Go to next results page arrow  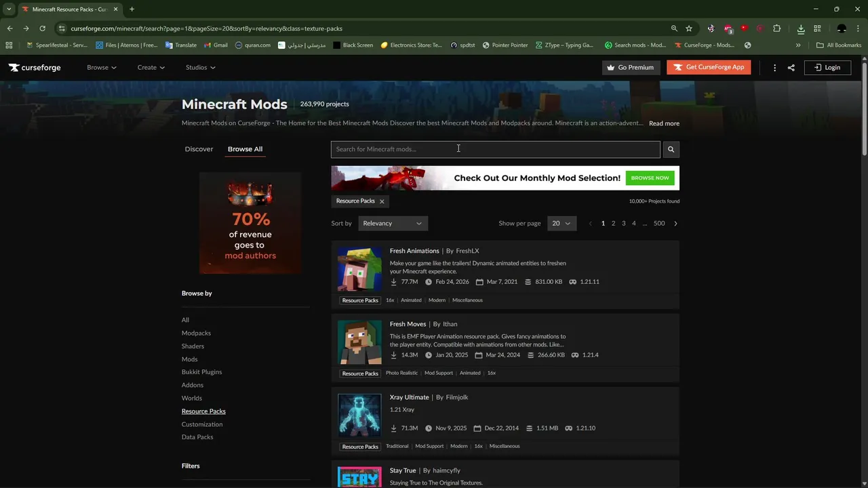(x=675, y=224)
